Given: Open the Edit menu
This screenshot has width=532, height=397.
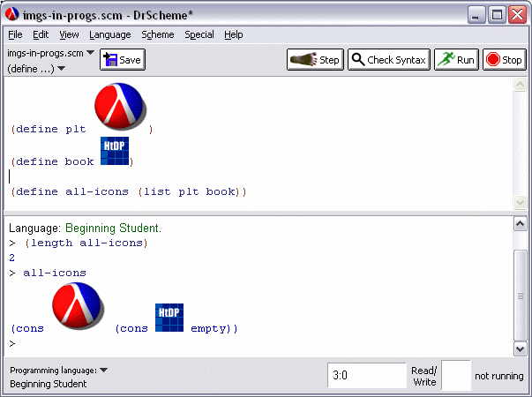Looking at the screenshot, I should coord(41,34).
